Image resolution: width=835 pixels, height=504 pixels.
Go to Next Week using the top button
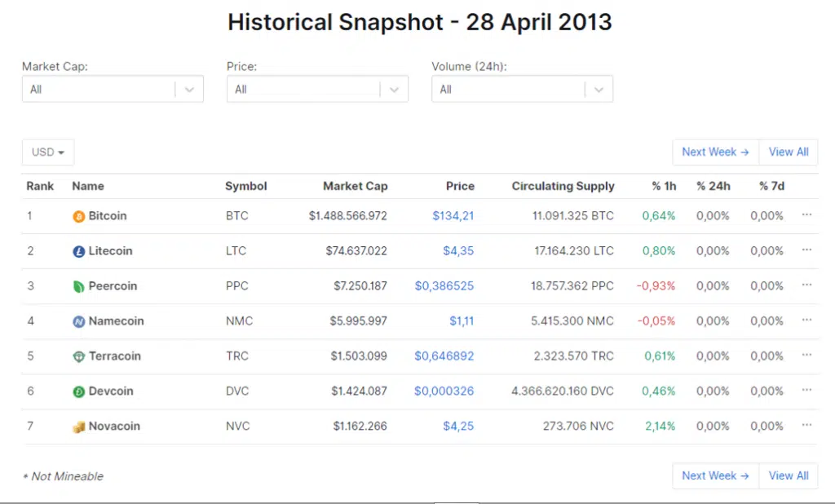(715, 153)
